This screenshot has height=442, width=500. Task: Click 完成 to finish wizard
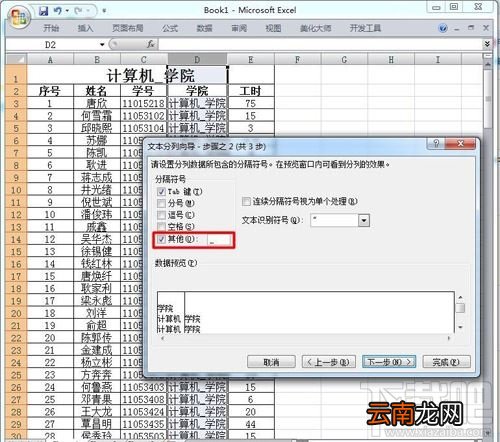click(446, 362)
